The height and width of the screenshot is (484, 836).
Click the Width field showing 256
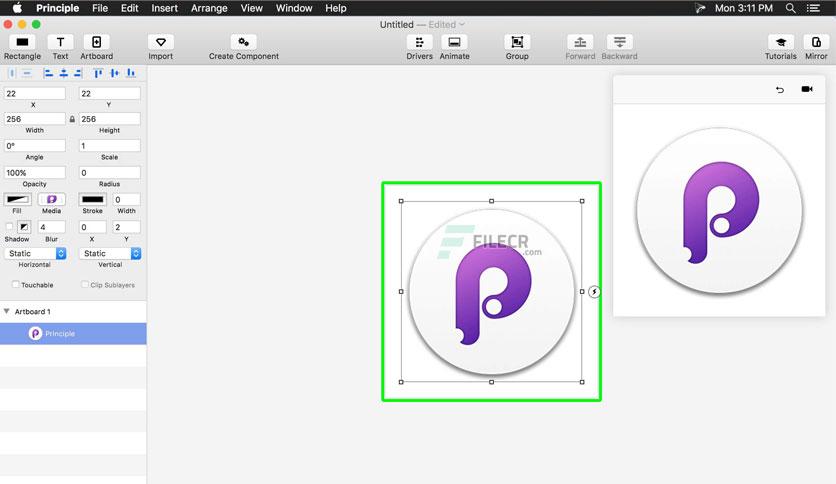[x=35, y=119]
